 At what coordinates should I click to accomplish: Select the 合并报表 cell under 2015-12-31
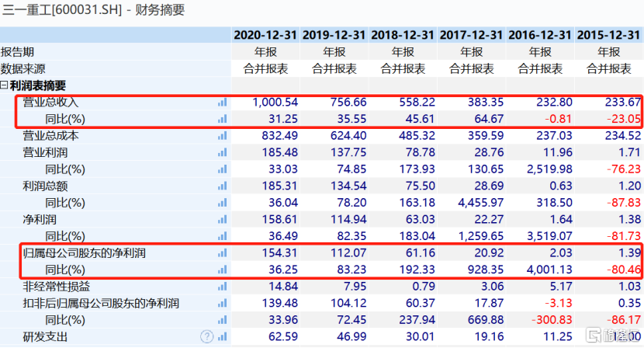(608, 69)
